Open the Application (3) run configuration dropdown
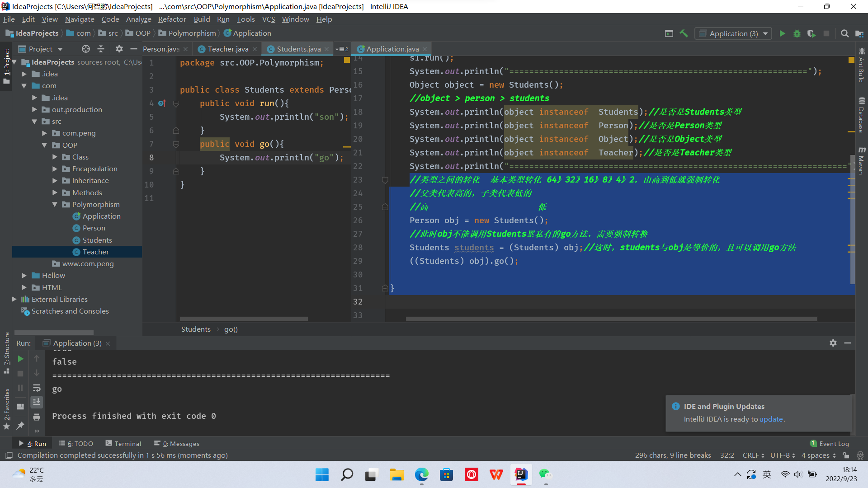Viewport: 868px width, 488px height. tap(733, 33)
